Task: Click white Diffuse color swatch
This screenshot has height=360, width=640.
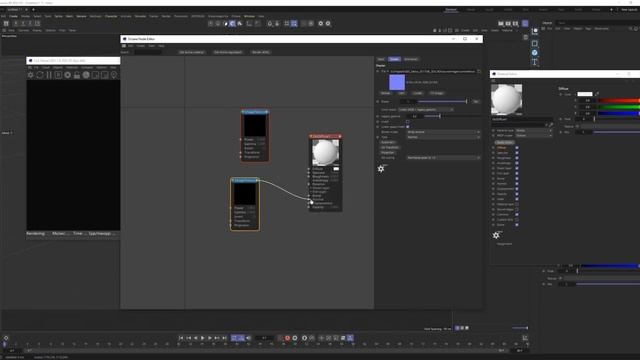Action: click(x=584, y=94)
